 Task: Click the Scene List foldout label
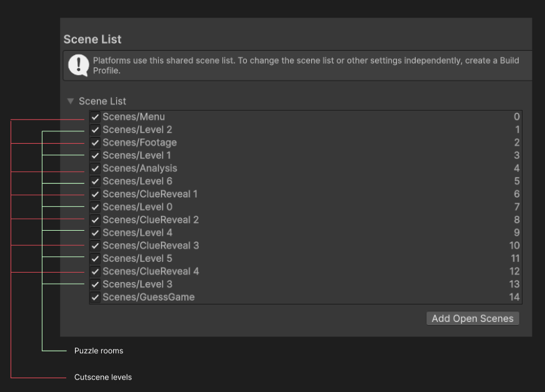click(102, 101)
